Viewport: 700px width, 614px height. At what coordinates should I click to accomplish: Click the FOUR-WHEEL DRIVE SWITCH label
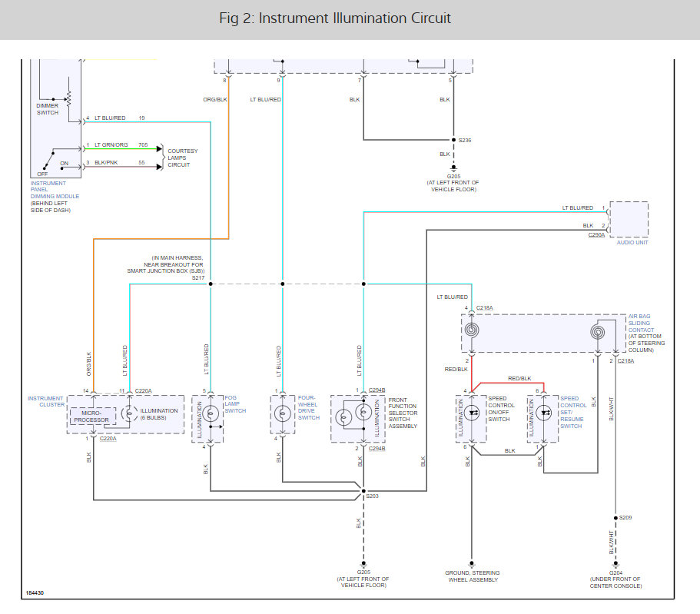click(x=308, y=408)
